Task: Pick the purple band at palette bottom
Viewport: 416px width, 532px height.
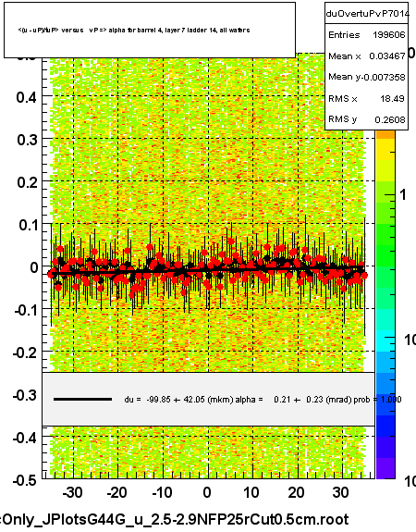Action: pyautogui.click(x=385, y=468)
